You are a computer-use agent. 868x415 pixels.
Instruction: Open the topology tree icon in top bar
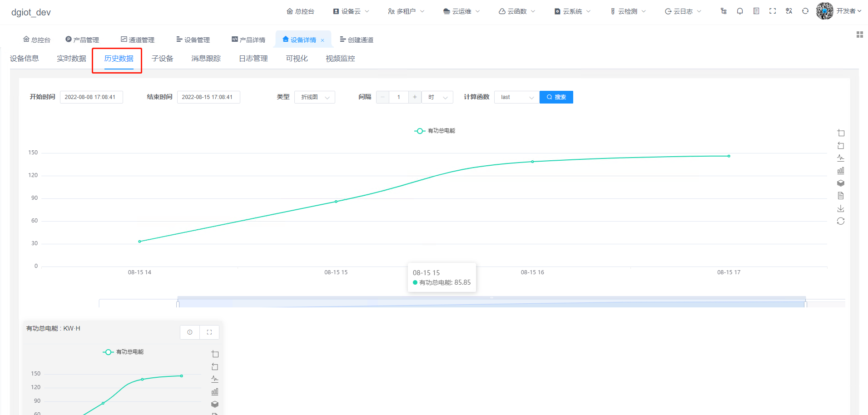tap(724, 11)
